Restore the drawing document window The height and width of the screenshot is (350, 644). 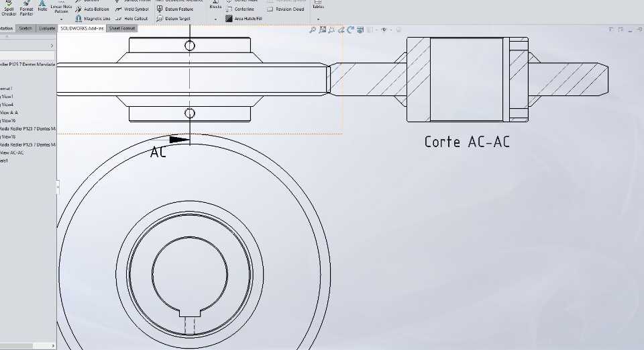(x=639, y=30)
